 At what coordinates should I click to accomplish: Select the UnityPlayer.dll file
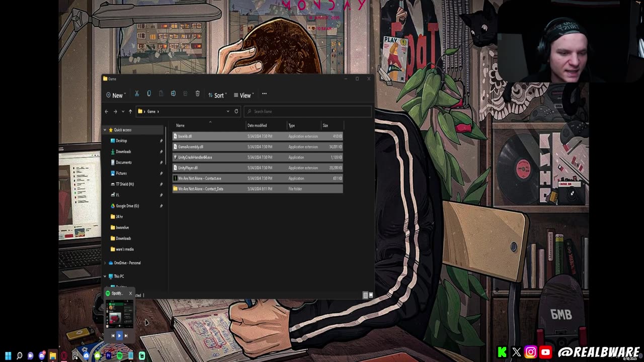coord(258,168)
